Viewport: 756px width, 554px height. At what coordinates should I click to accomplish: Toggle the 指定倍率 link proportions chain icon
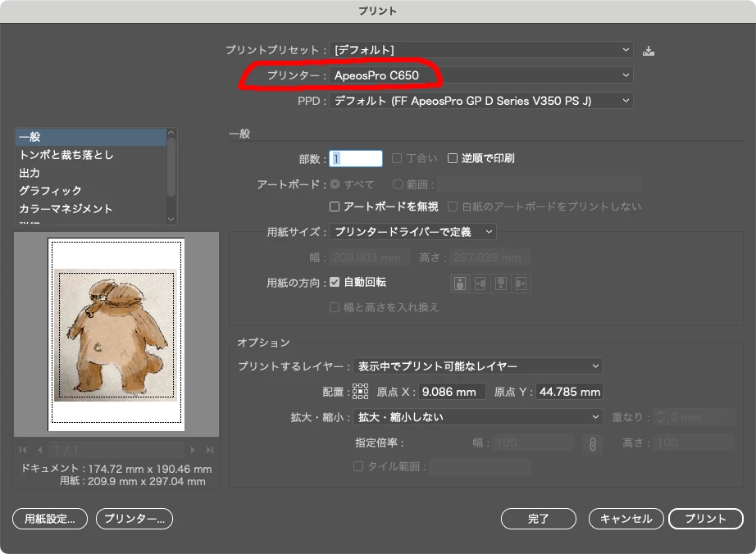coord(593,443)
